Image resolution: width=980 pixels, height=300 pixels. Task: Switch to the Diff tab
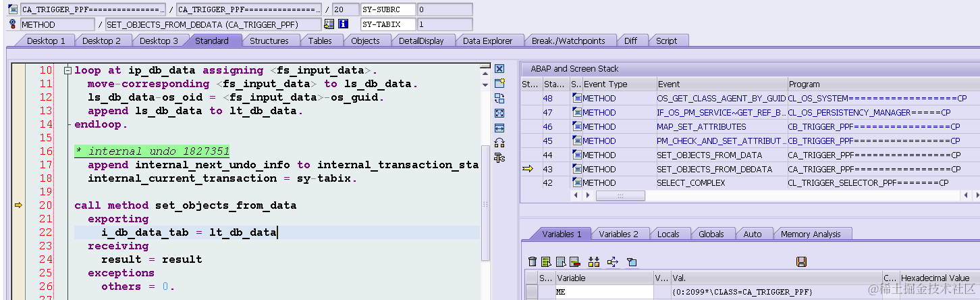(x=630, y=41)
